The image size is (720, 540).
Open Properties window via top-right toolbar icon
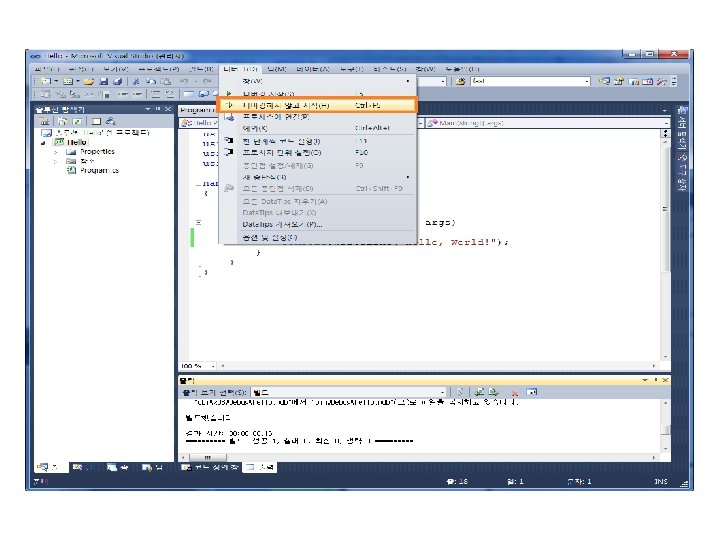pos(619,81)
